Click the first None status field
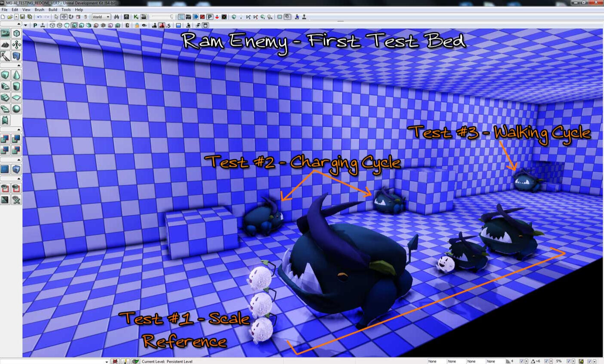Image resolution: width=604 pixels, height=364 pixels. (435, 361)
